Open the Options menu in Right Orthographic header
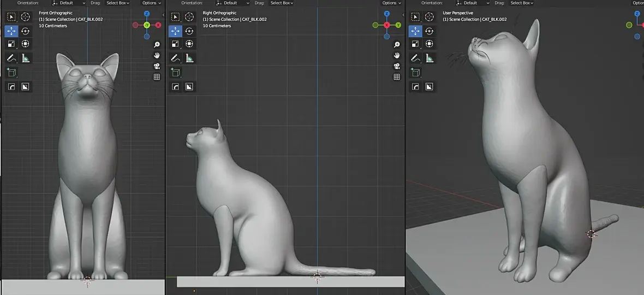Viewport: 644px width, 295px height. (x=391, y=3)
